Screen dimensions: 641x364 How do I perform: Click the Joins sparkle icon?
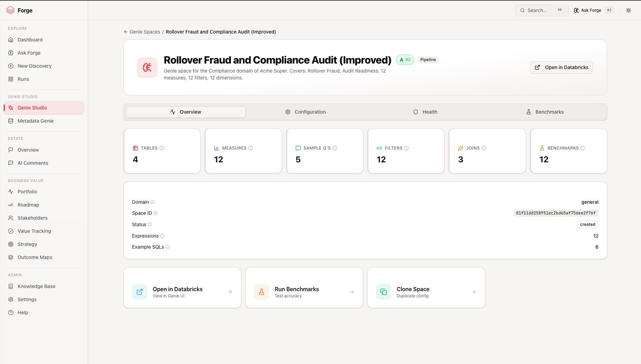[x=461, y=148]
